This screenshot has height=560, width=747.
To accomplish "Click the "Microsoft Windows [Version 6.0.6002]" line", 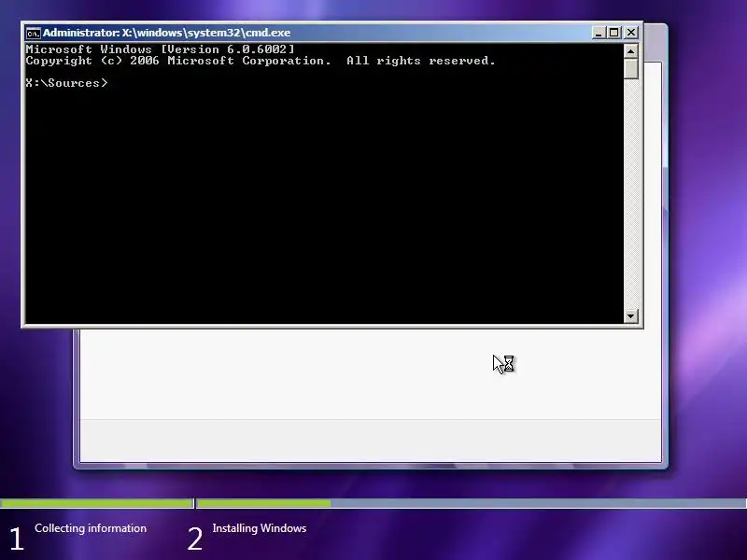I will [160, 49].
